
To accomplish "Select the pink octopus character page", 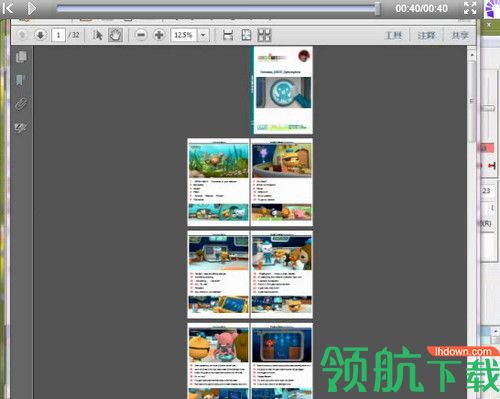I will pos(218,361).
